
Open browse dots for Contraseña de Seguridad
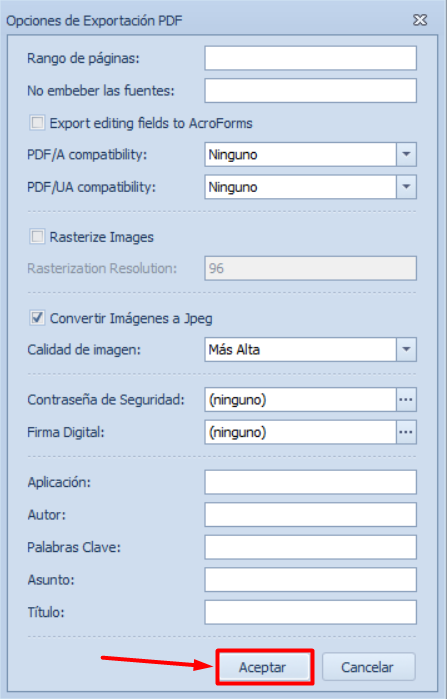click(x=406, y=399)
